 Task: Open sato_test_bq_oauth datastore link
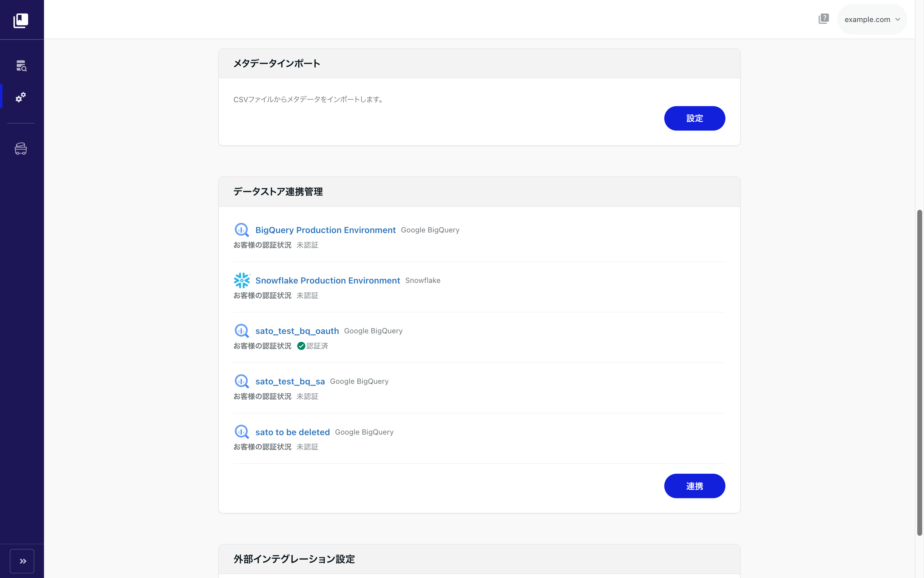tap(297, 331)
